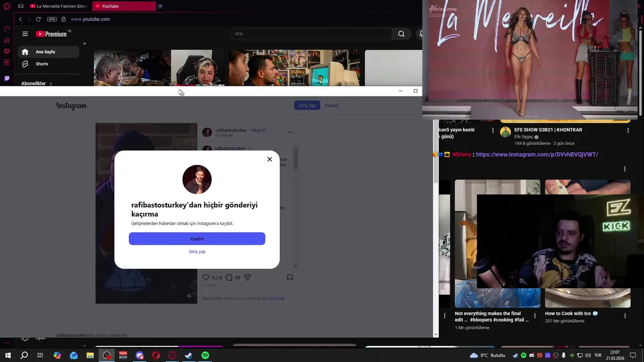Viewport: 644px width, 362px height.
Task: View site security lock icon
Action: coord(63,19)
